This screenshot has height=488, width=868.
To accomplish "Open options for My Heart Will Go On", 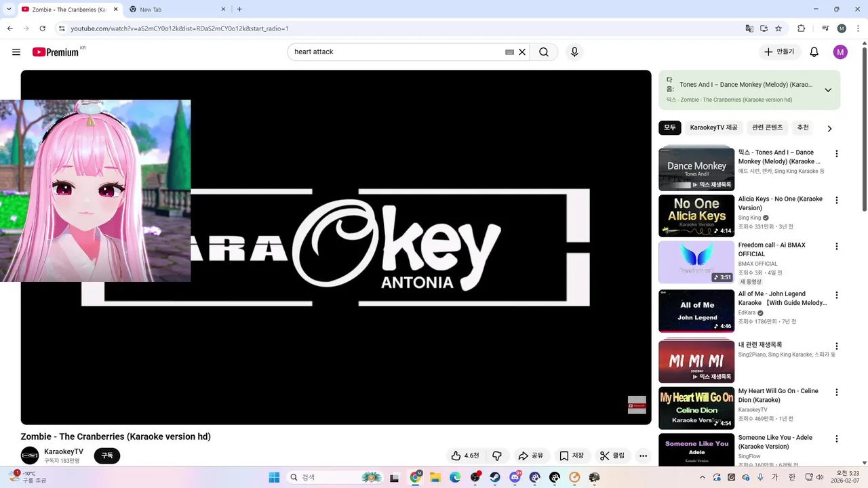I will pyautogui.click(x=836, y=392).
